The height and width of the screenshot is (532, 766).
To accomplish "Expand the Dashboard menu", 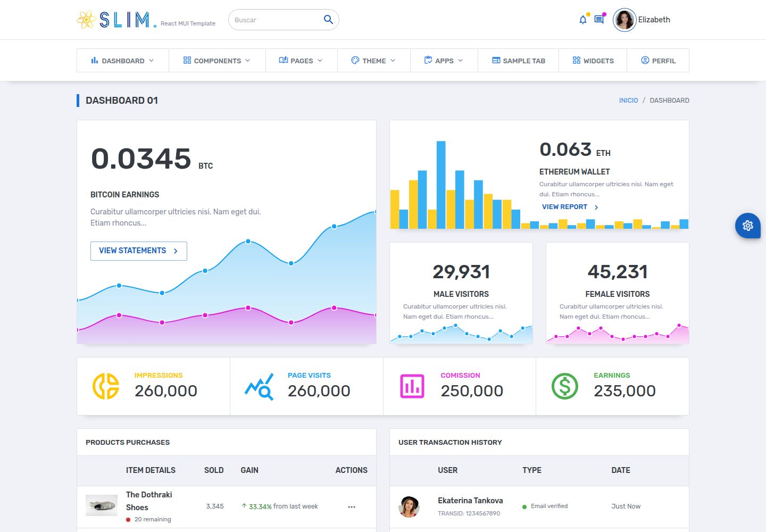I will (123, 61).
